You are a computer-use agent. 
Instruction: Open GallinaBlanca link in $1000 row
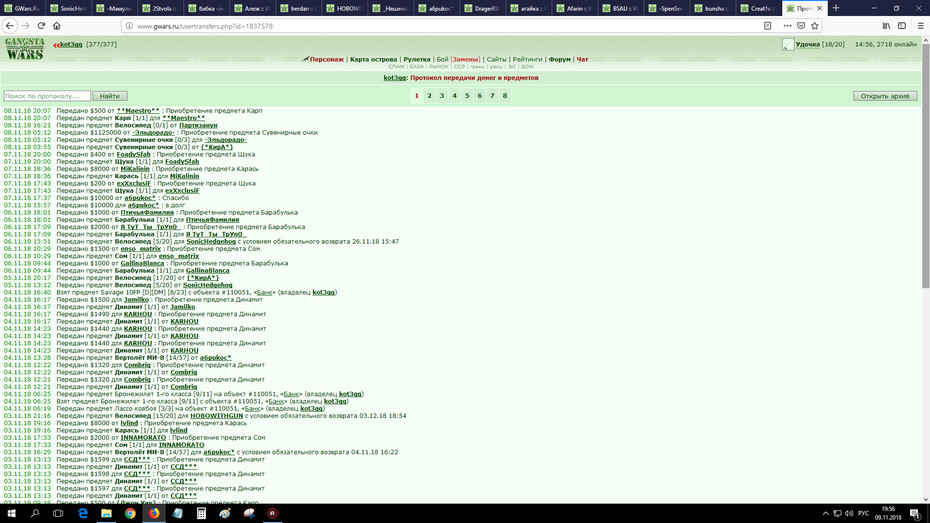[x=142, y=263]
